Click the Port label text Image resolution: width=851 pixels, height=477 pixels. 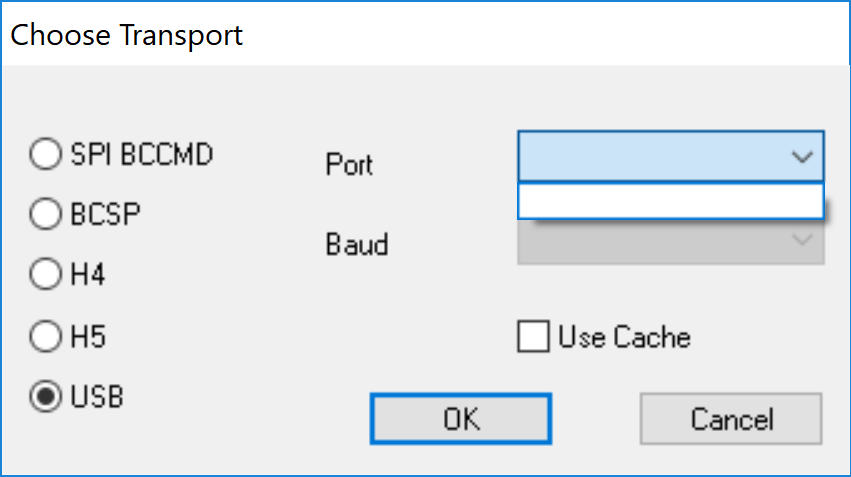(x=349, y=163)
